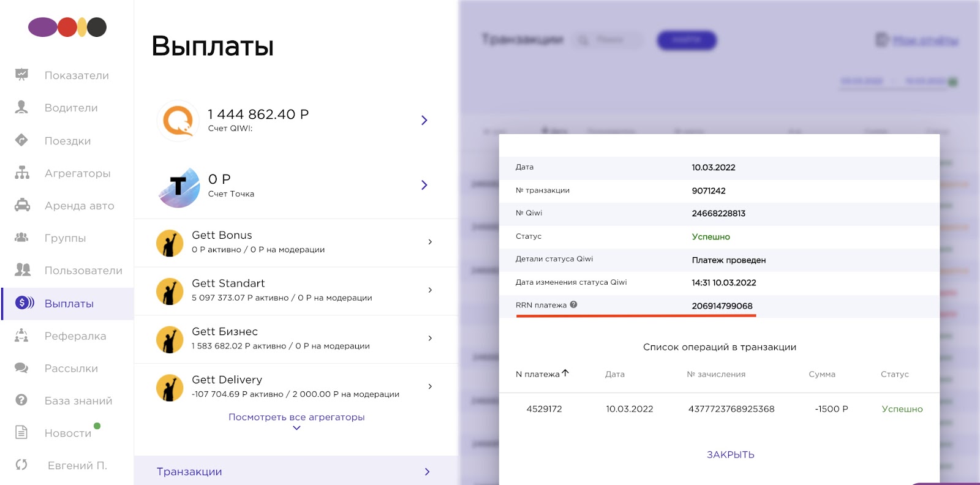This screenshot has width=980, height=485.
Task: Expand the Счет Точка chevron
Action: tap(424, 185)
